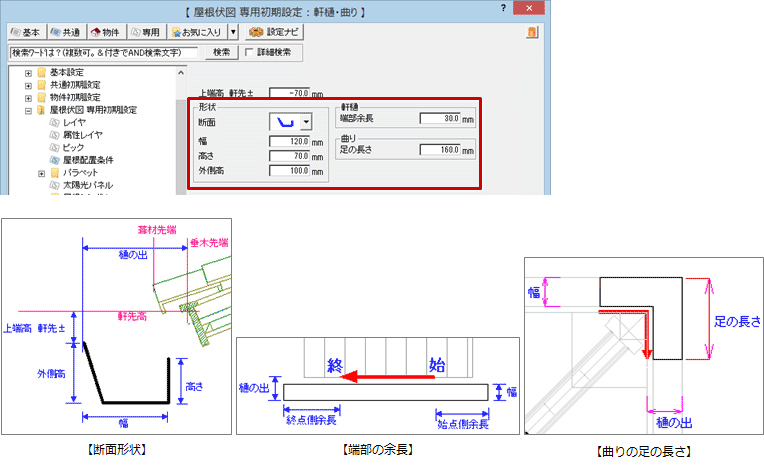Expand the 共通初期設定 tree node
764x467 pixels.
28,85
